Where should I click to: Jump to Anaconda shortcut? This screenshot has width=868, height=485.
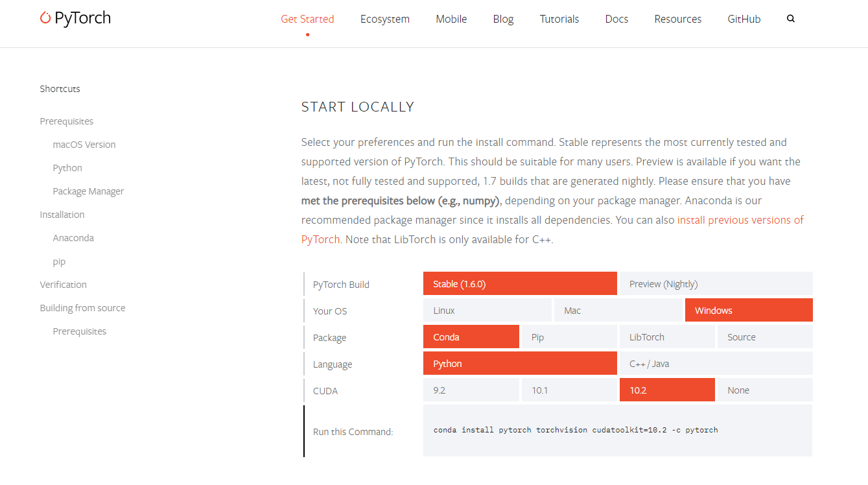(73, 238)
